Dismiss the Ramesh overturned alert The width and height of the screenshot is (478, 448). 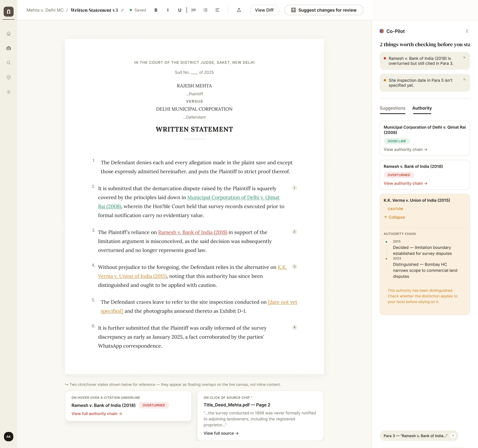pyautogui.click(x=464, y=58)
